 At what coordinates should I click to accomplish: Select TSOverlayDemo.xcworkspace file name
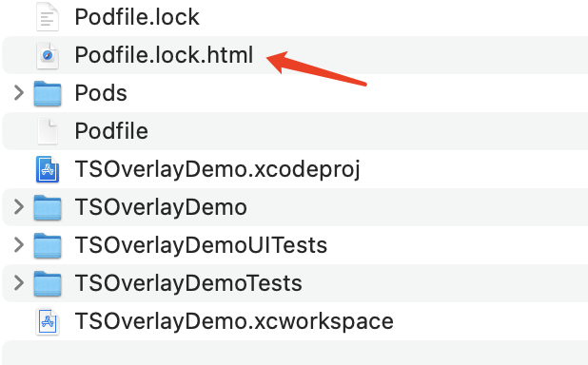tap(234, 321)
